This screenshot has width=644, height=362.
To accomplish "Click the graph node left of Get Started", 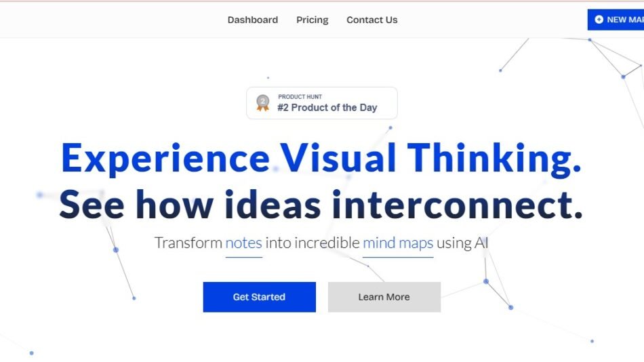I will 134,298.
